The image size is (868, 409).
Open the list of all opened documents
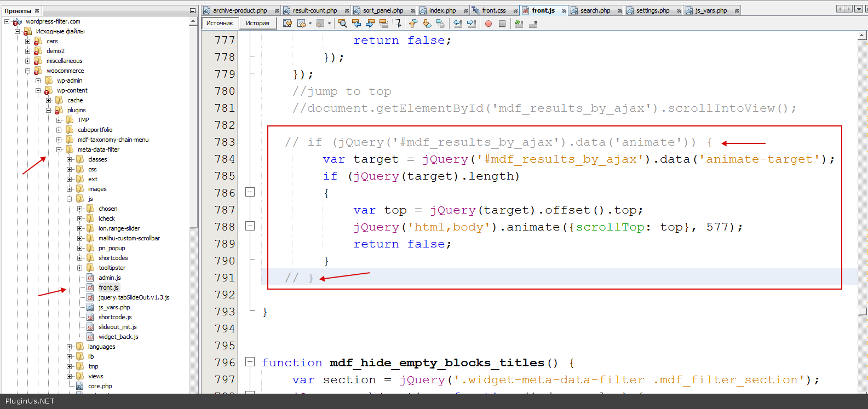pyautogui.click(x=858, y=9)
